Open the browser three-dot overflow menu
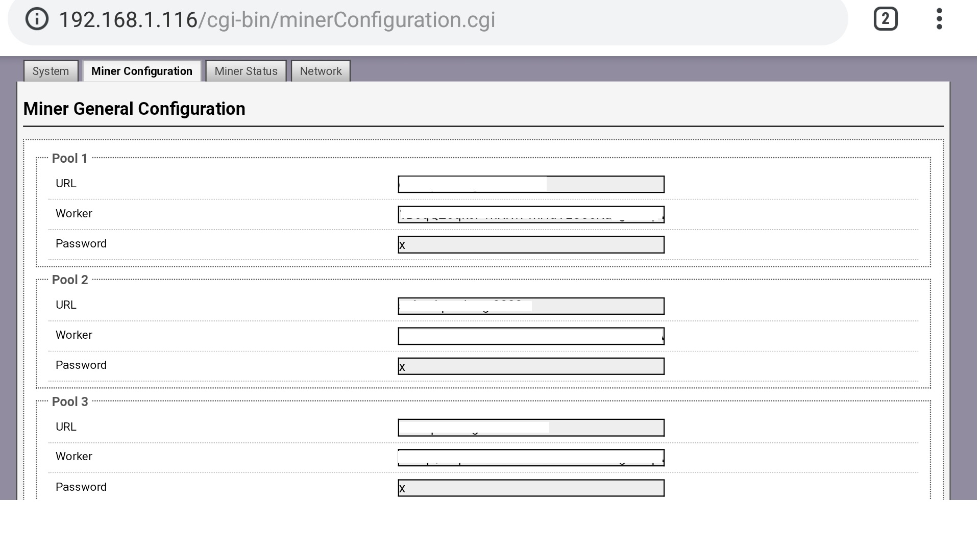The height and width of the screenshot is (551, 980). pyautogui.click(x=939, y=19)
